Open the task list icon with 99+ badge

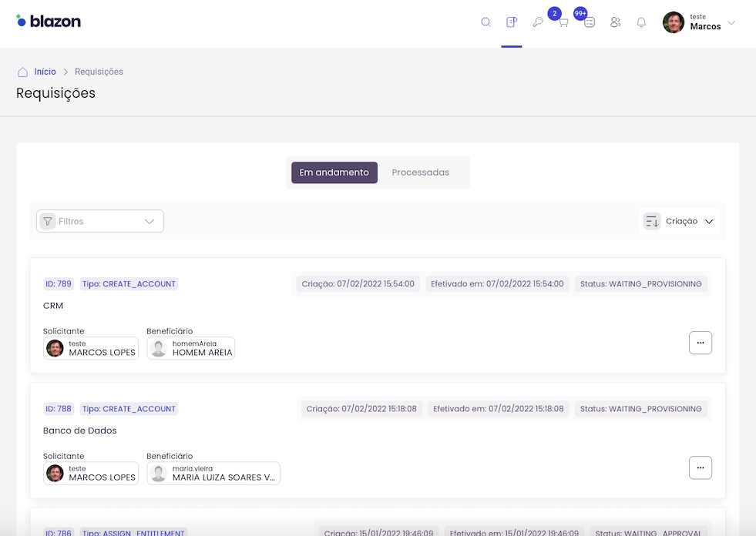click(x=590, y=22)
